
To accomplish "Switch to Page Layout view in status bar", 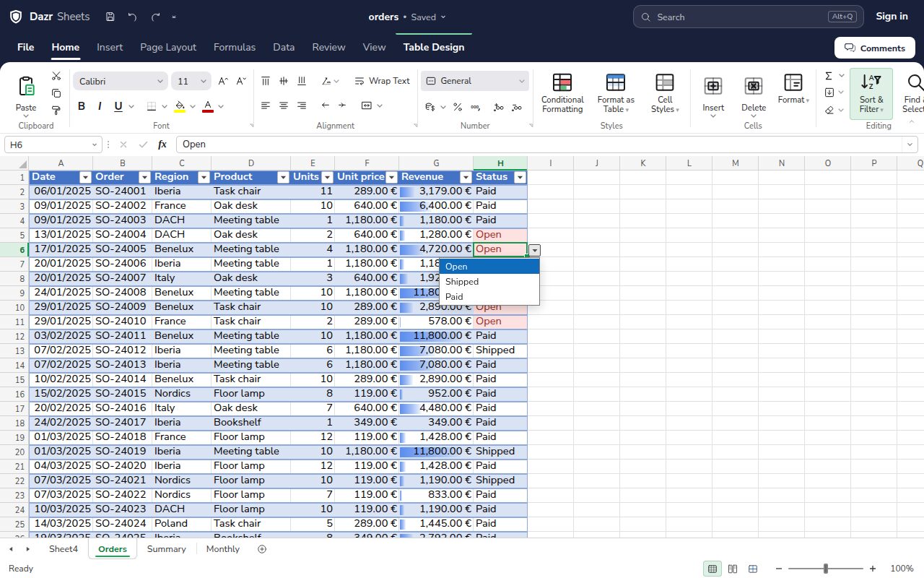I will click(x=733, y=569).
